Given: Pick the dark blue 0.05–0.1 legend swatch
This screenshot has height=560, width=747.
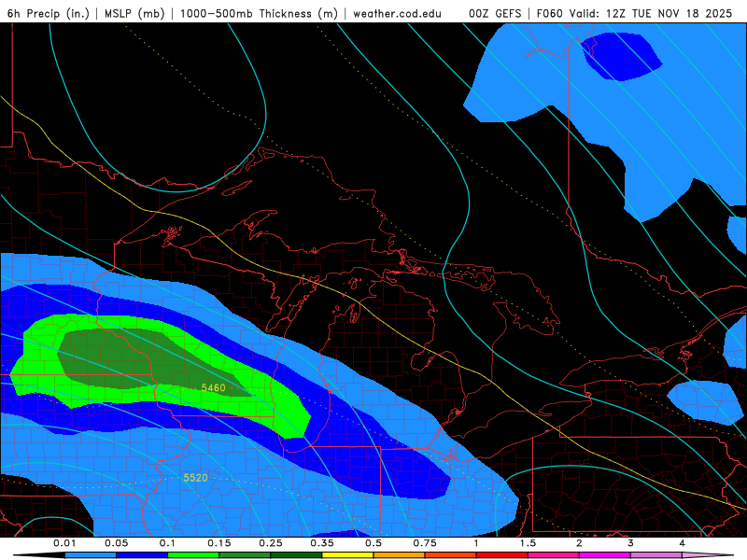Looking at the screenshot, I should 142,555.
